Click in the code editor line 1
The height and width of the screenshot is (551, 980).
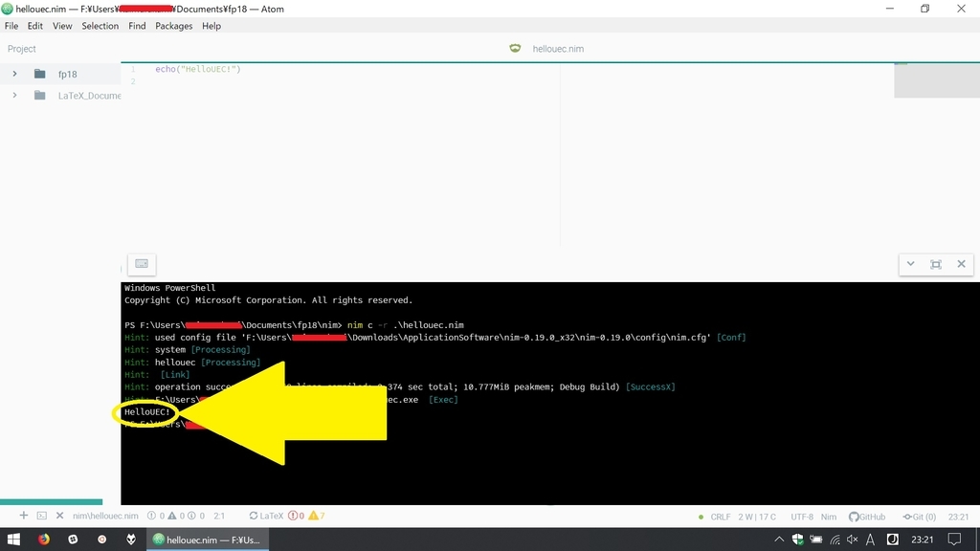tap(197, 69)
